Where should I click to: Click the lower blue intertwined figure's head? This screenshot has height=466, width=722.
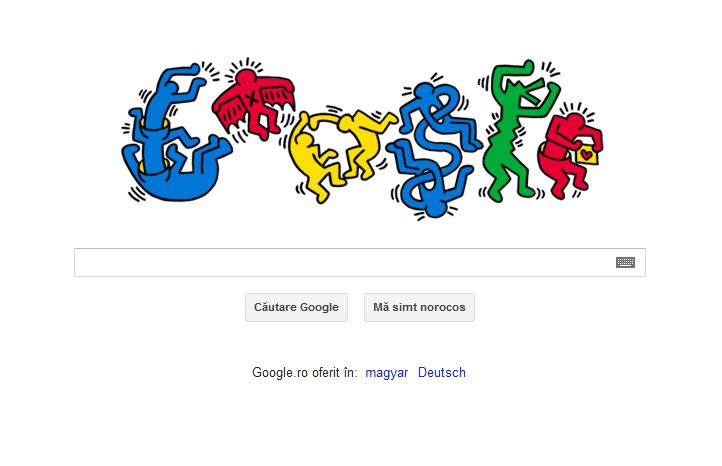click(x=435, y=208)
